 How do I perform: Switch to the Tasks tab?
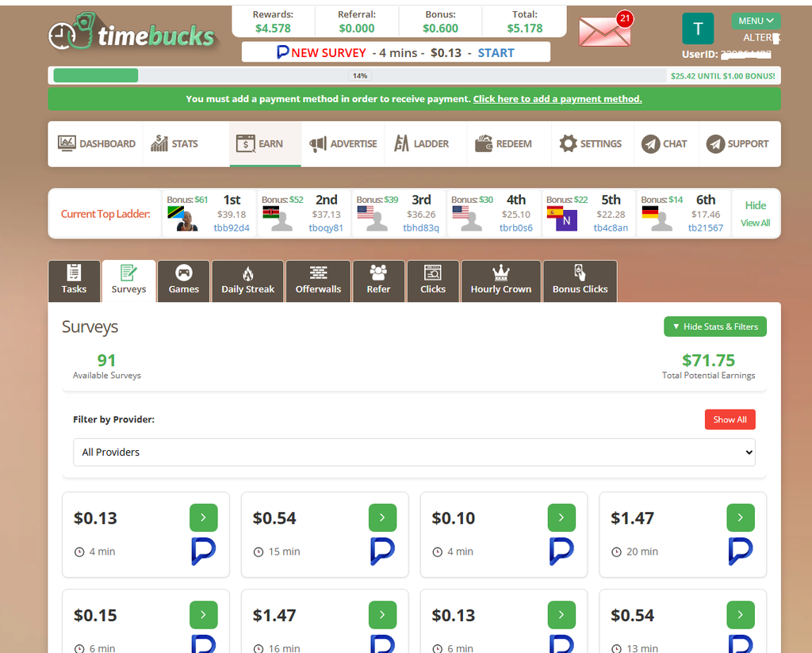(74, 281)
